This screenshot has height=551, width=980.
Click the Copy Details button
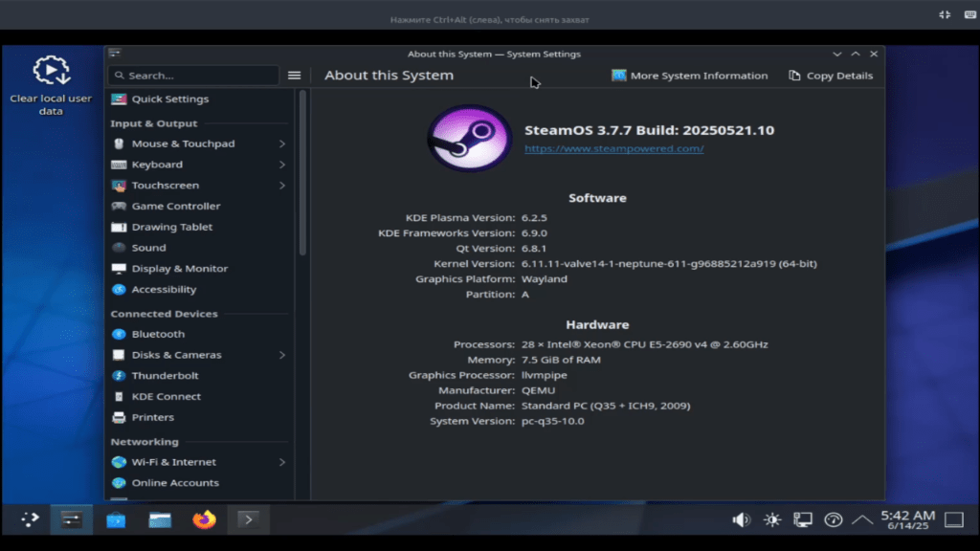coord(831,76)
